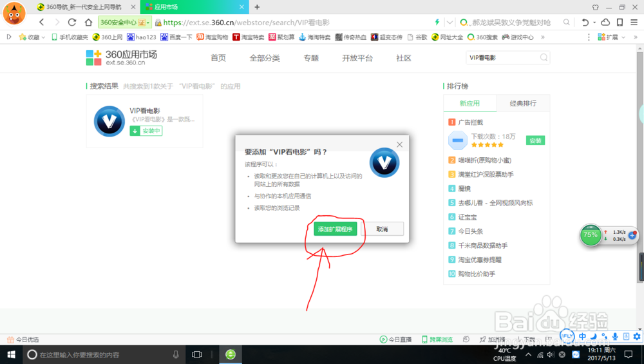Open the undo dropdown arrow
This screenshot has width=644, height=364.
click(594, 23)
